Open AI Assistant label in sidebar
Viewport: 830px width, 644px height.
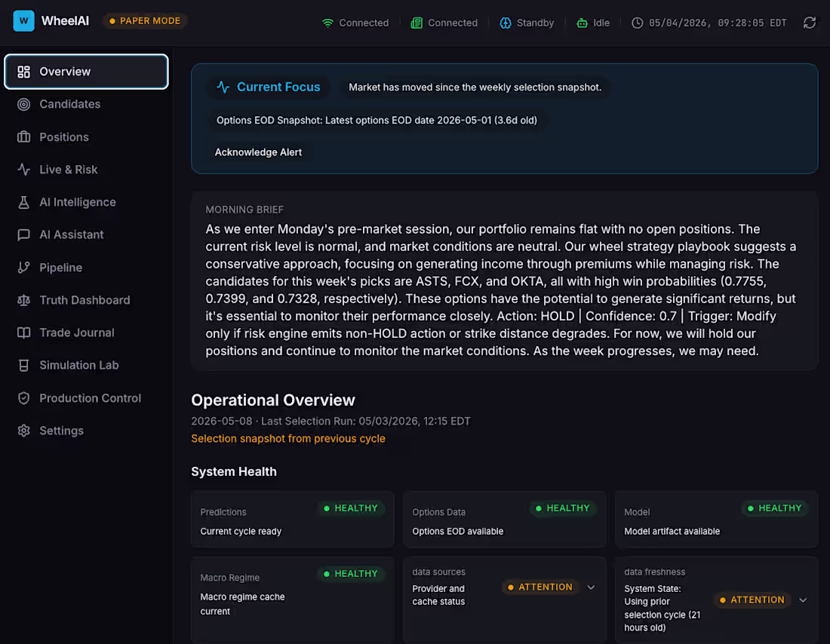click(72, 235)
